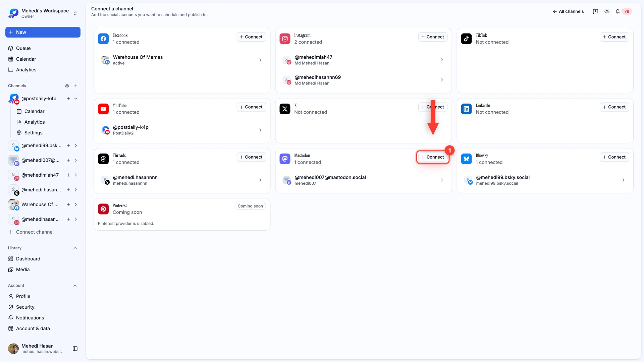Open the notifications bell with 79 badge
The image size is (644, 362).
tap(624, 11)
